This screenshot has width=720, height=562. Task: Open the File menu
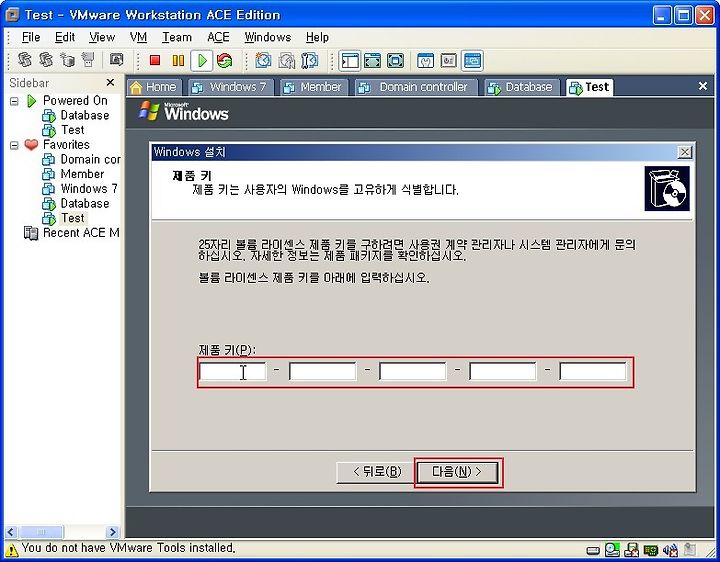pyautogui.click(x=31, y=37)
